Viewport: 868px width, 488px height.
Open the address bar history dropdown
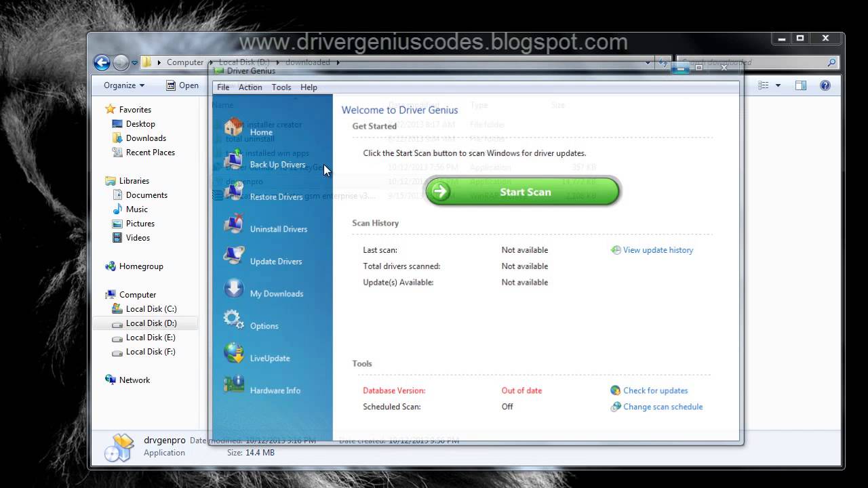point(649,62)
